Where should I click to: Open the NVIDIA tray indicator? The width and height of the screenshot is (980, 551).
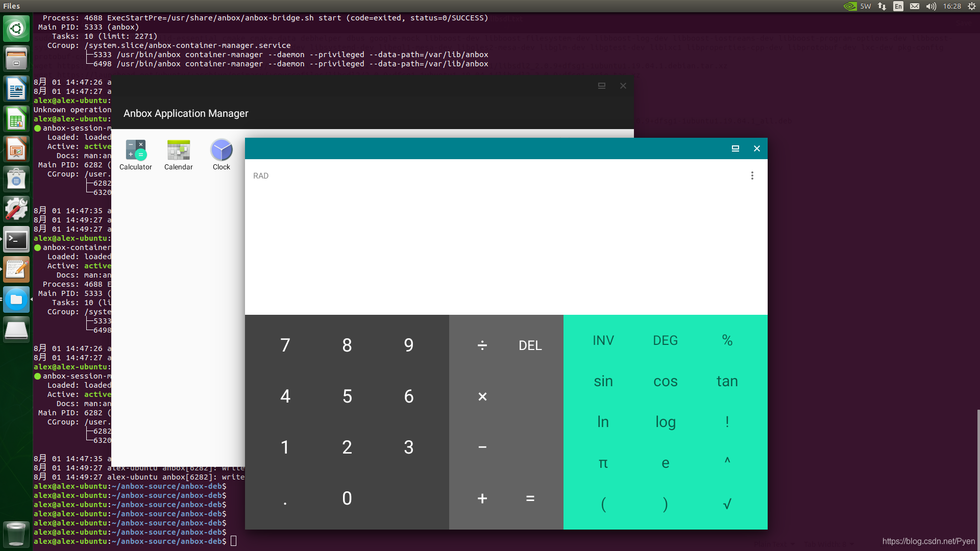(x=857, y=6)
